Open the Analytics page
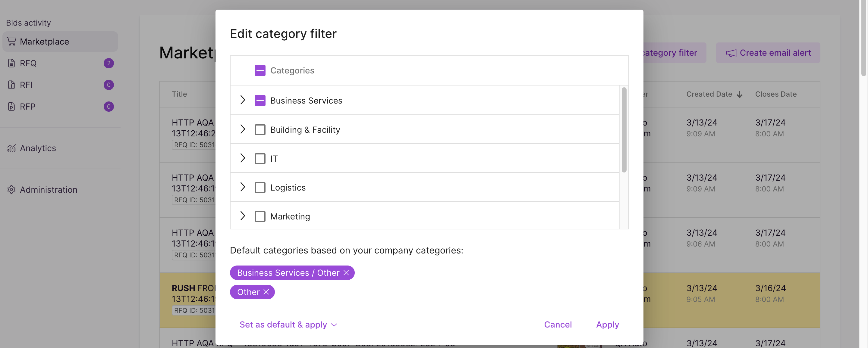 click(x=60, y=148)
